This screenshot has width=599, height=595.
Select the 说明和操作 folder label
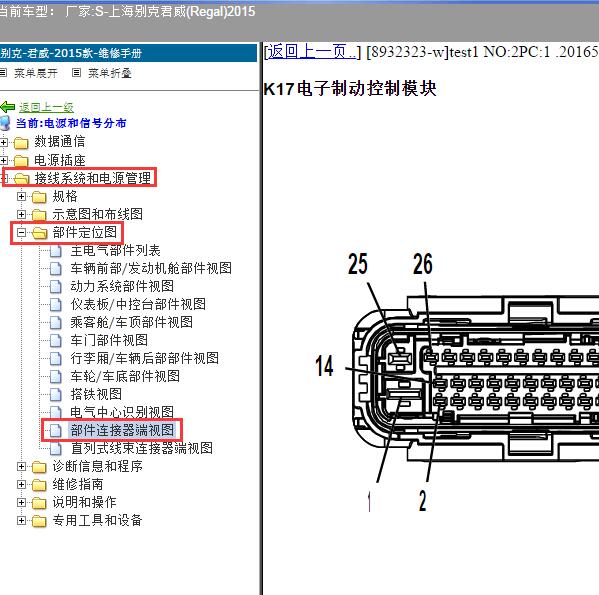pos(84,502)
